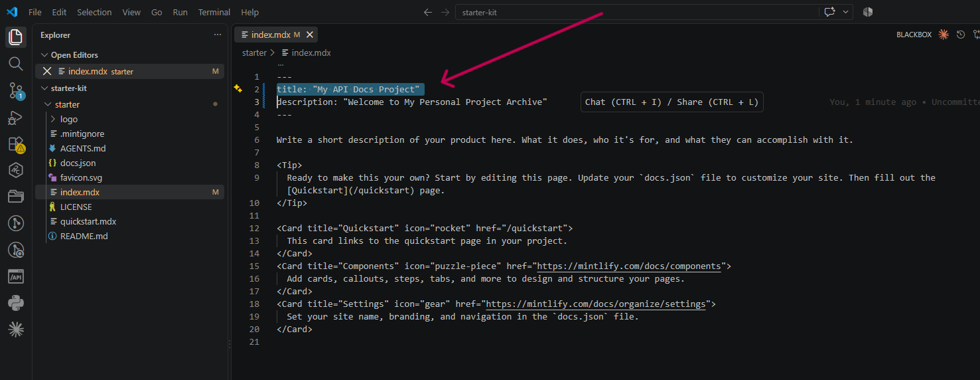Close the index.mdx editor tab
This screenshot has width=980, height=380.
310,35
